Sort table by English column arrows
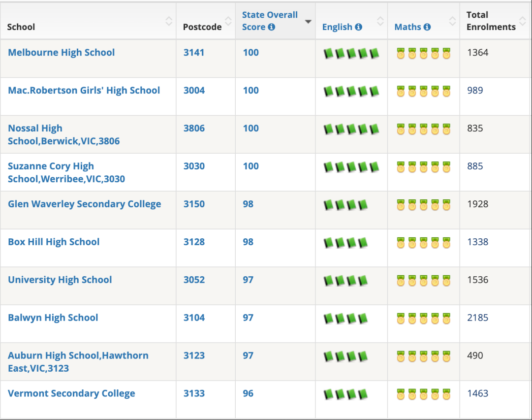 pos(380,21)
